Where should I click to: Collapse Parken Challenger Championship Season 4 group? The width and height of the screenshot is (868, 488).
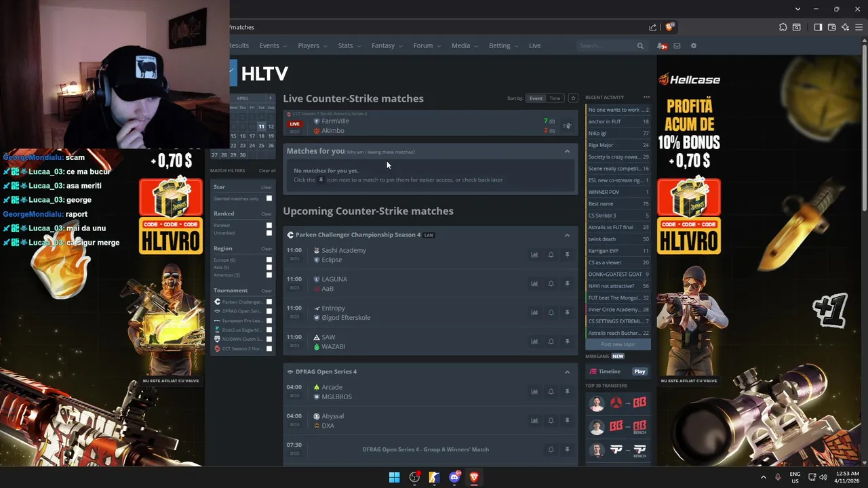coord(567,235)
